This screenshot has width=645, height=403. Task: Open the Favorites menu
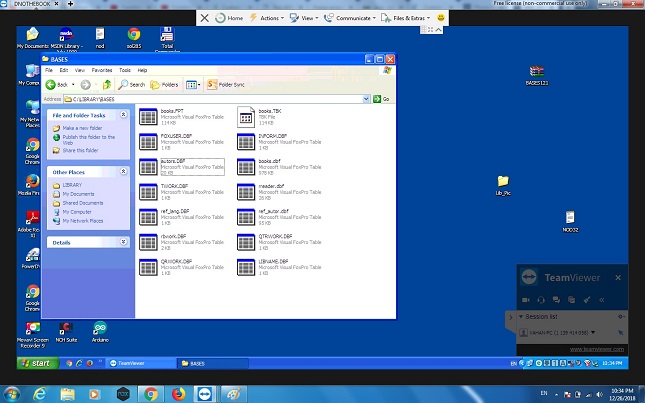[101, 70]
